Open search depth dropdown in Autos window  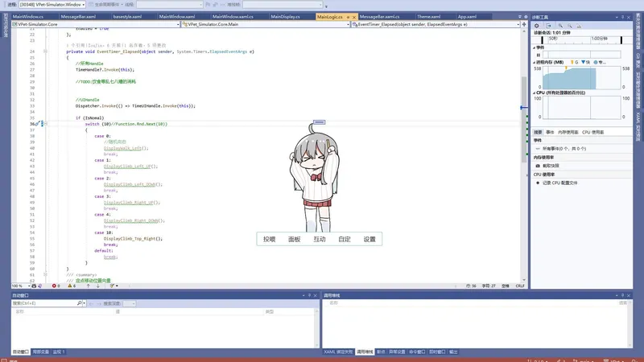click(x=129, y=304)
